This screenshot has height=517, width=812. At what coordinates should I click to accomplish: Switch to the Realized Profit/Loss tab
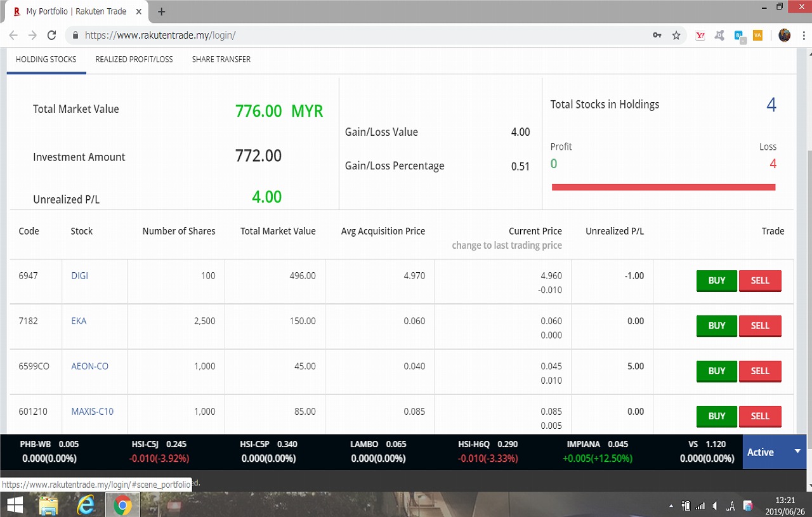point(134,60)
